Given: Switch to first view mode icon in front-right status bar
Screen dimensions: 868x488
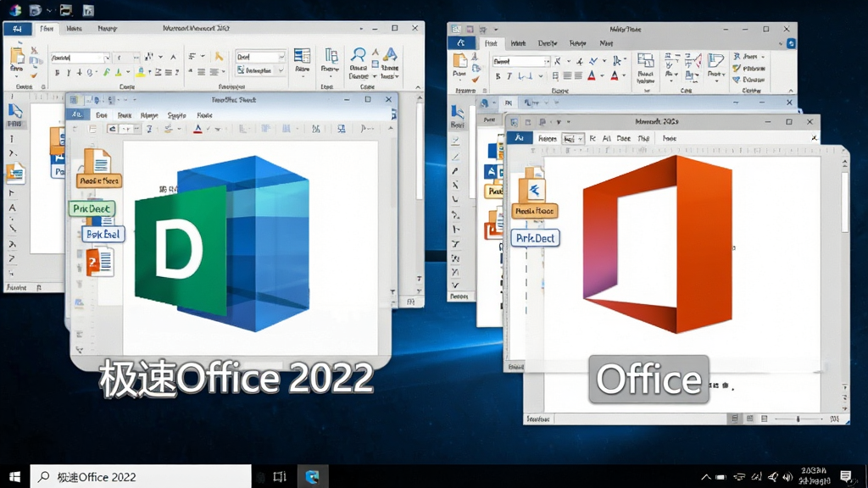Looking at the screenshot, I should pyautogui.click(x=734, y=419).
